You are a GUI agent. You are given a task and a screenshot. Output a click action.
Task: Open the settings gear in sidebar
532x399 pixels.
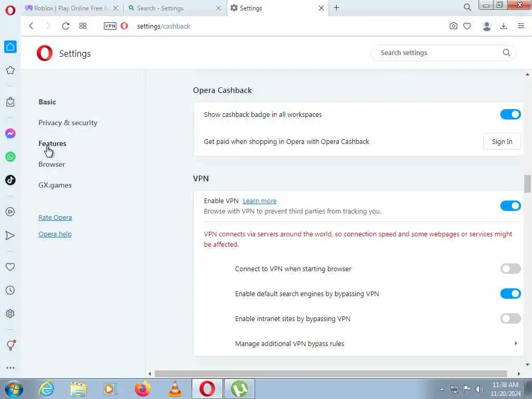pos(10,313)
